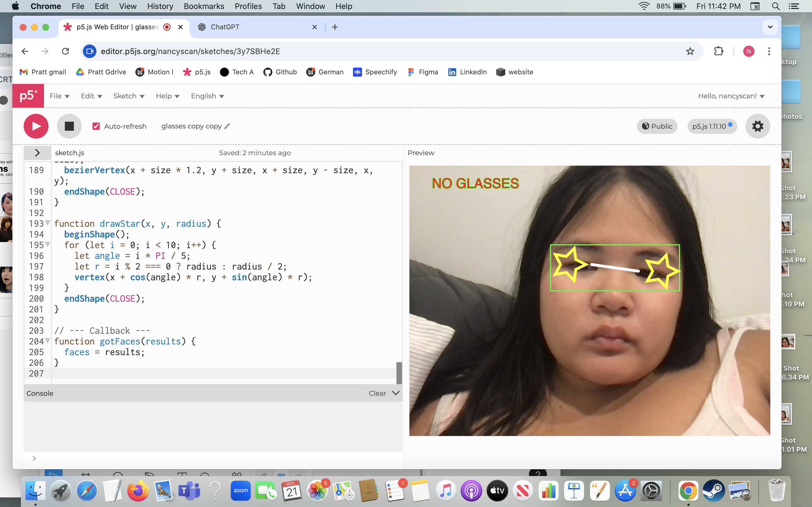Collapse the console with chevron
The image size is (812, 507).
pos(396,393)
